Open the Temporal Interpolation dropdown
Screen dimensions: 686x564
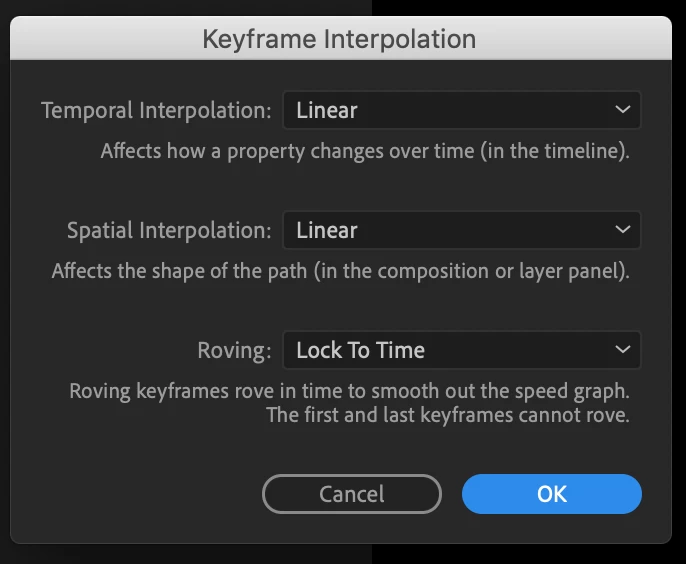[x=461, y=110]
